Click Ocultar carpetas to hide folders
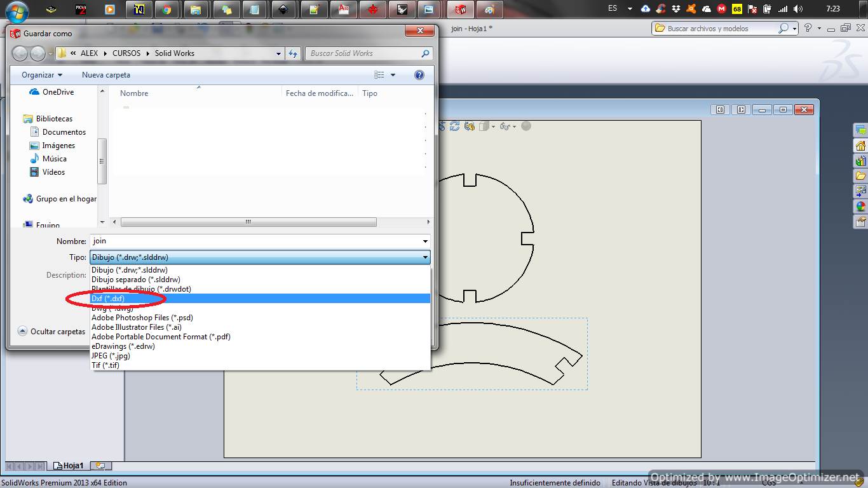This screenshot has height=488, width=868. point(51,331)
